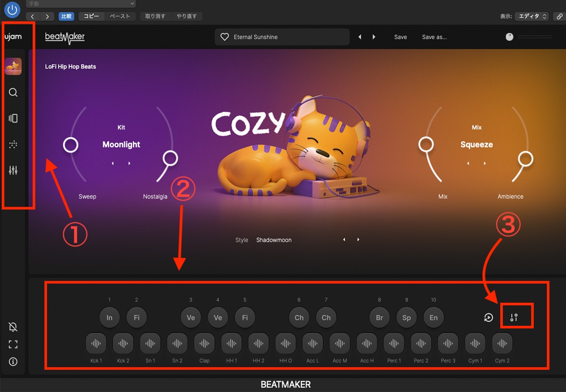
Task: Click the Save button
Action: [x=401, y=37]
